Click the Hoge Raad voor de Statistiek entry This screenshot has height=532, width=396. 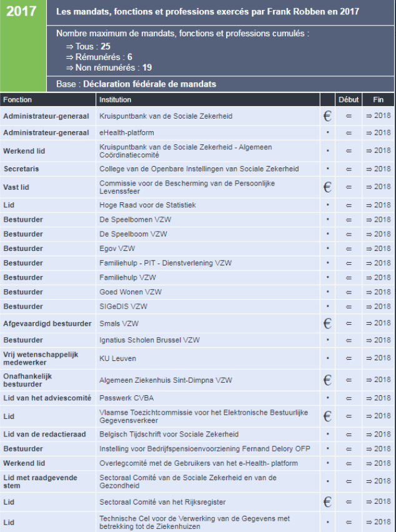147,205
